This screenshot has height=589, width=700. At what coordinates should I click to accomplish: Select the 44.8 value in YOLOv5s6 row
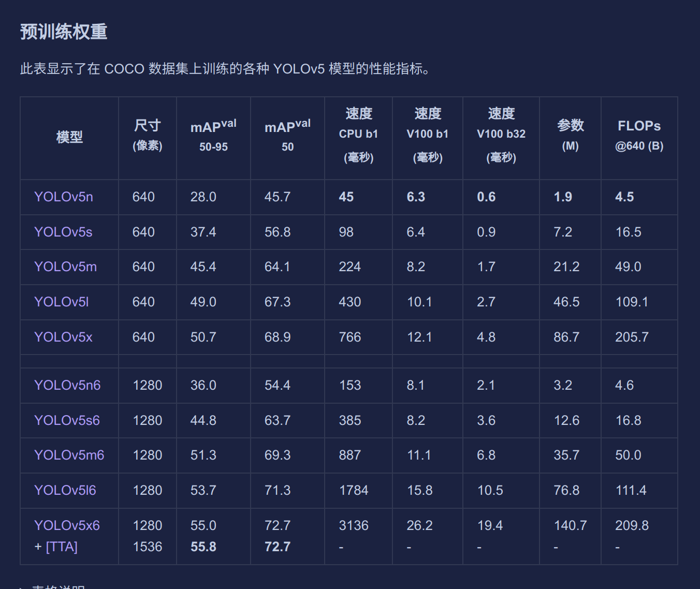click(x=203, y=420)
